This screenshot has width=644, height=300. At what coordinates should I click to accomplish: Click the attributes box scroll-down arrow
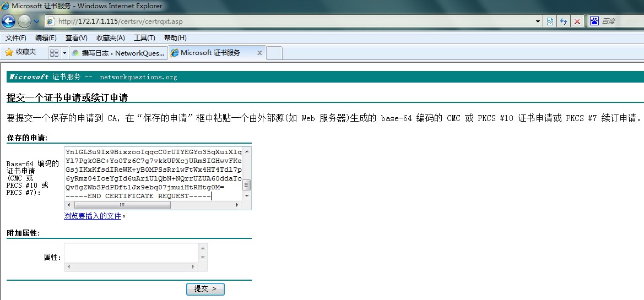point(203,258)
